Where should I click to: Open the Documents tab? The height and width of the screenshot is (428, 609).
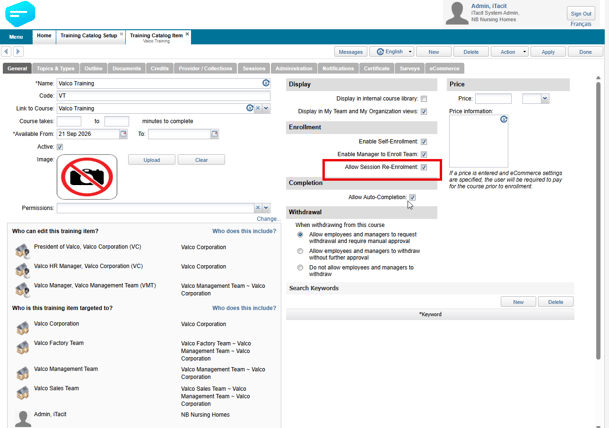(127, 68)
